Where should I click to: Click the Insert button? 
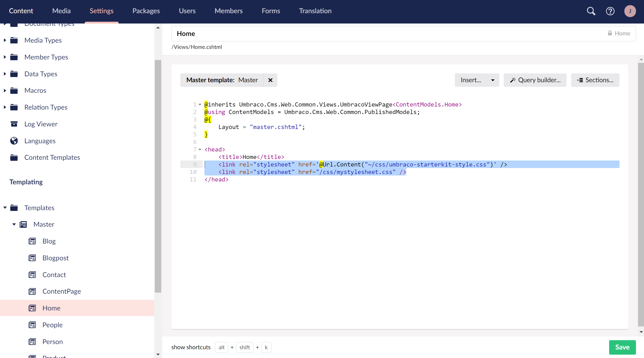471,80
